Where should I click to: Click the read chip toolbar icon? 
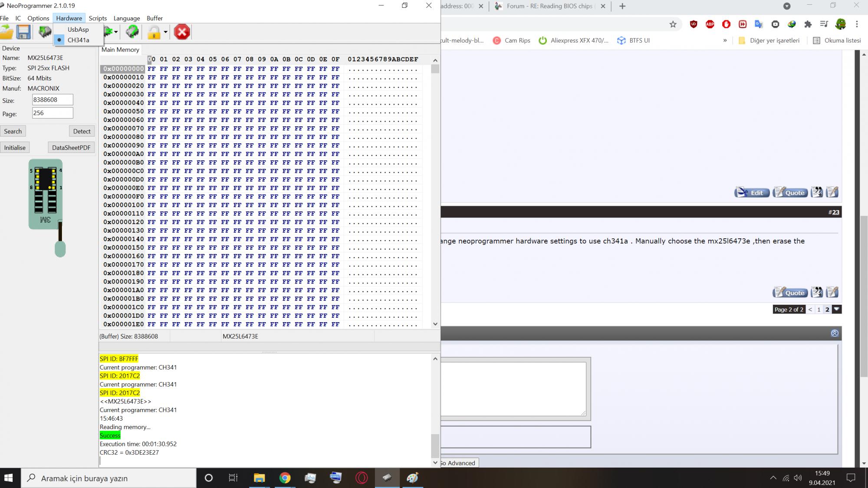tap(45, 32)
